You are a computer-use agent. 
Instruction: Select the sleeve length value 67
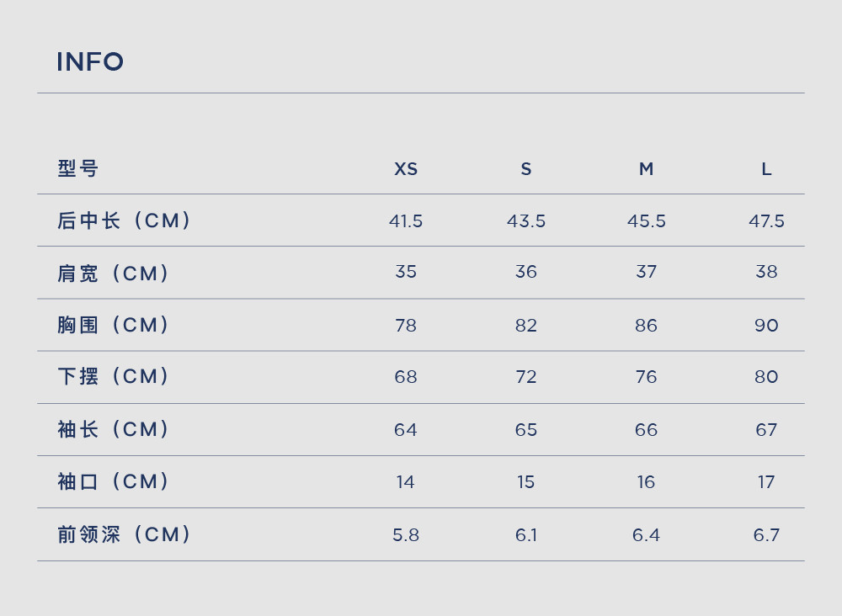pos(766,430)
